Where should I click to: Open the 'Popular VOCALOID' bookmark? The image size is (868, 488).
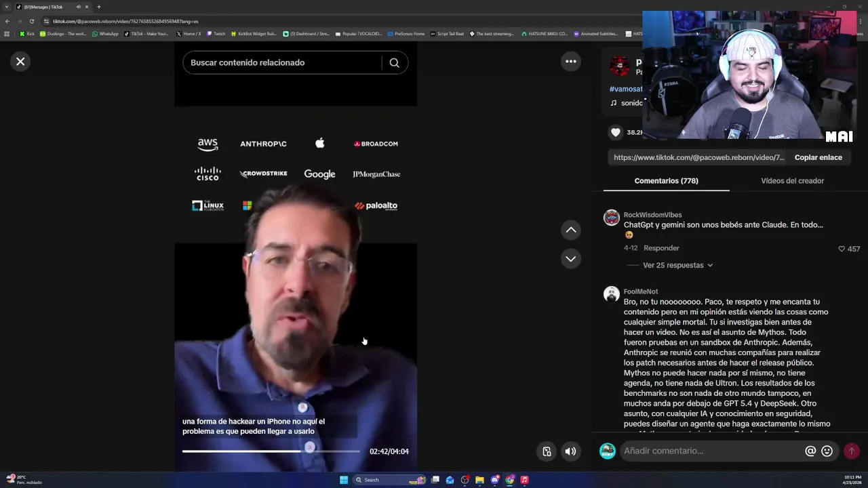tap(359, 33)
